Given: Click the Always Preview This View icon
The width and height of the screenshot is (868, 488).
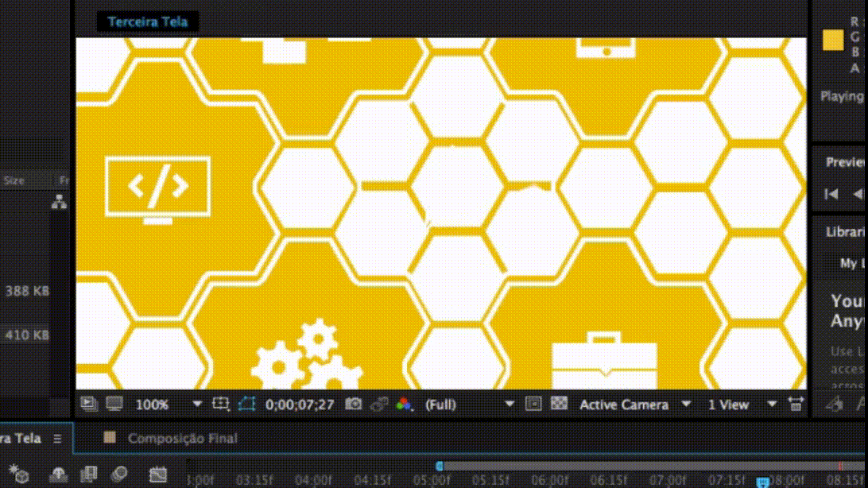Looking at the screenshot, I should coord(88,404).
